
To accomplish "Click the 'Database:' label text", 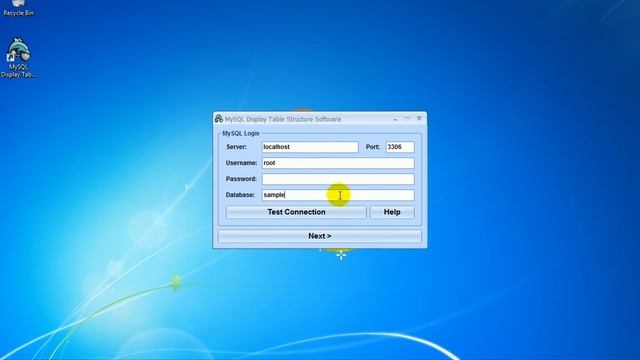I will coord(240,195).
